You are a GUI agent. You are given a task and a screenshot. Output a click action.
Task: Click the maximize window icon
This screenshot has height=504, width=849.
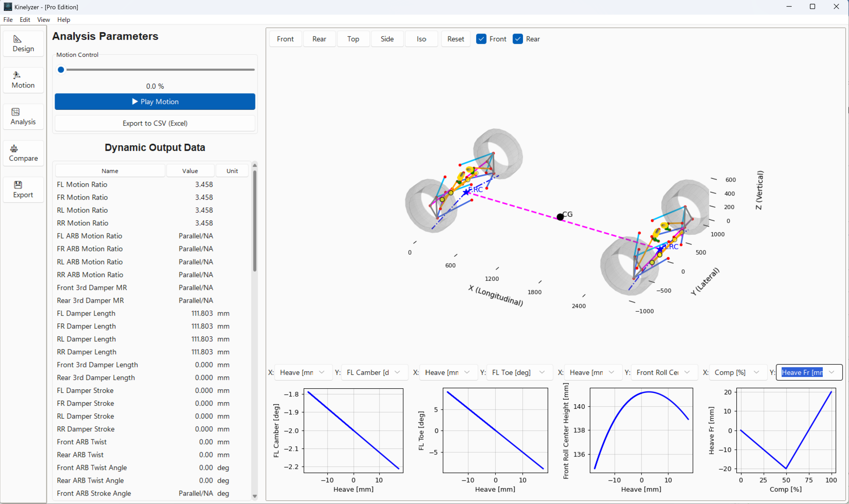pyautogui.click(x=812, y=7)
